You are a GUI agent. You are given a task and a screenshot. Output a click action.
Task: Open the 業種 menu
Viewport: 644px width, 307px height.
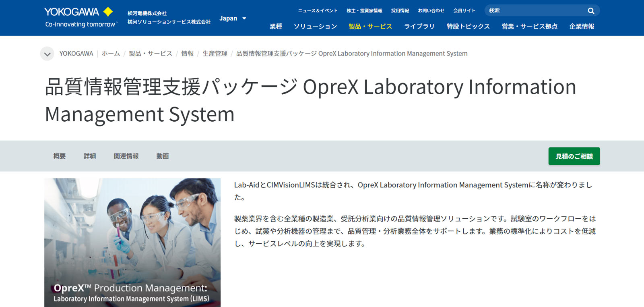point(276,27)
